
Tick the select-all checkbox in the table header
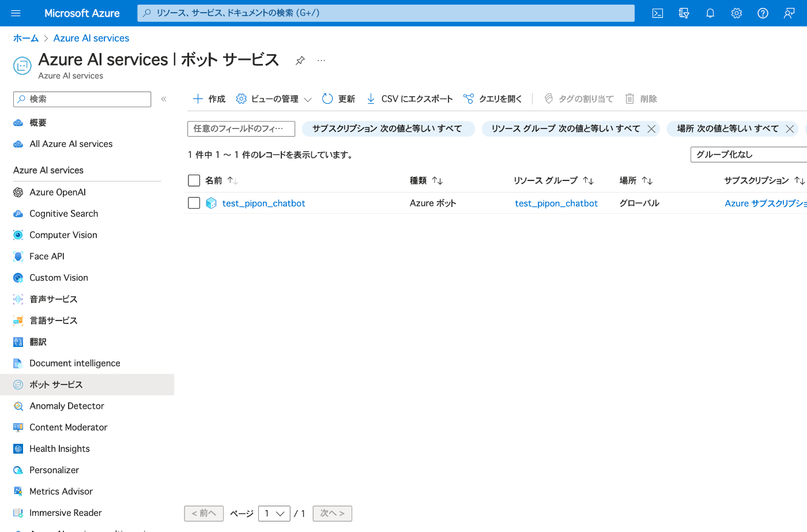(194, 180)
